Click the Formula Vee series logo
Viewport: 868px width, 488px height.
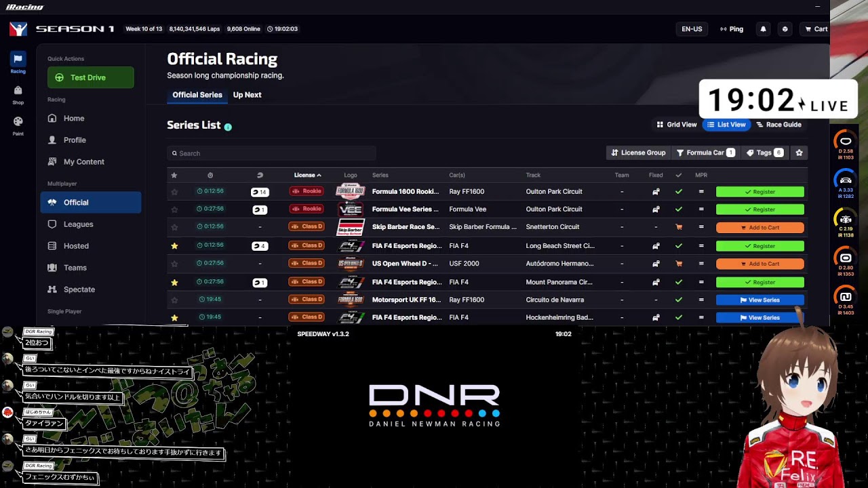point(351,209)
